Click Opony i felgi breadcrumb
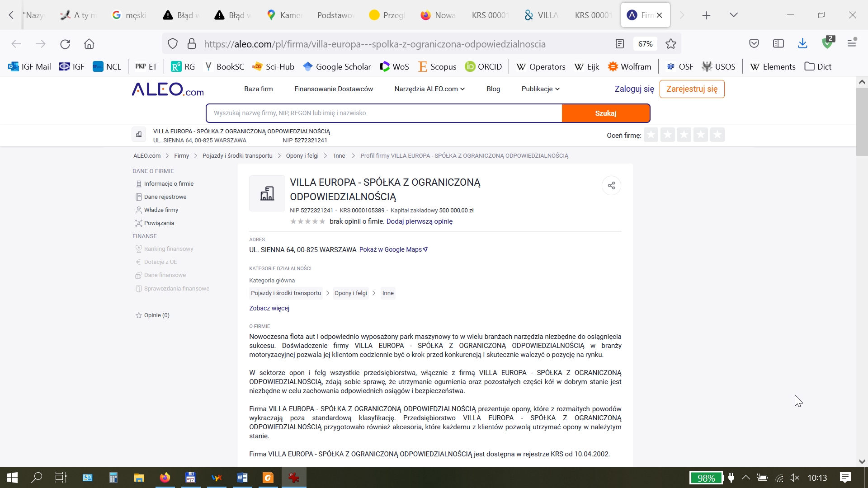868x488 pixels. pos(302,156)
